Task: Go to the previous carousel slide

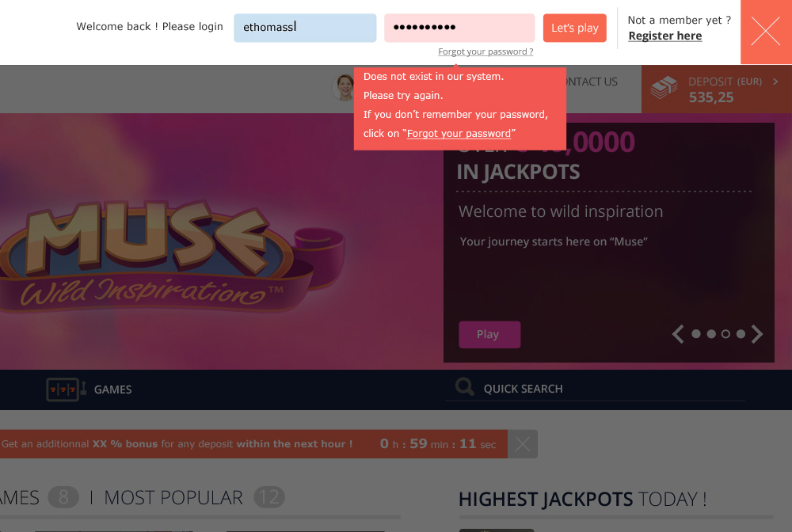Action: (x=678, y=334)
